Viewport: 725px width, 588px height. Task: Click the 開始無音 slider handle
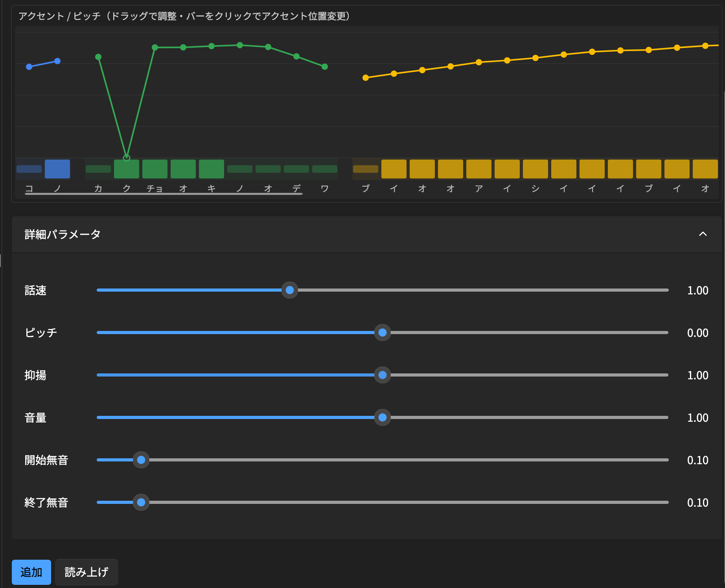click(141, 460)
